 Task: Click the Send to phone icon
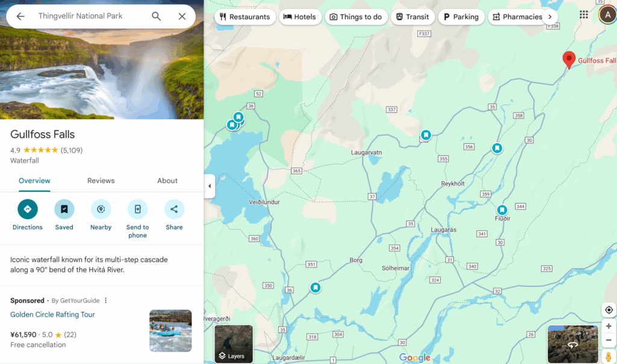pyautogui.click(x=137, y=209)
